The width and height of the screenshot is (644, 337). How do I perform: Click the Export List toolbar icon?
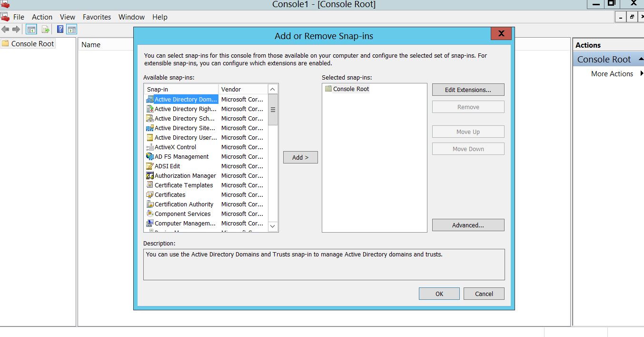[45, 30]
